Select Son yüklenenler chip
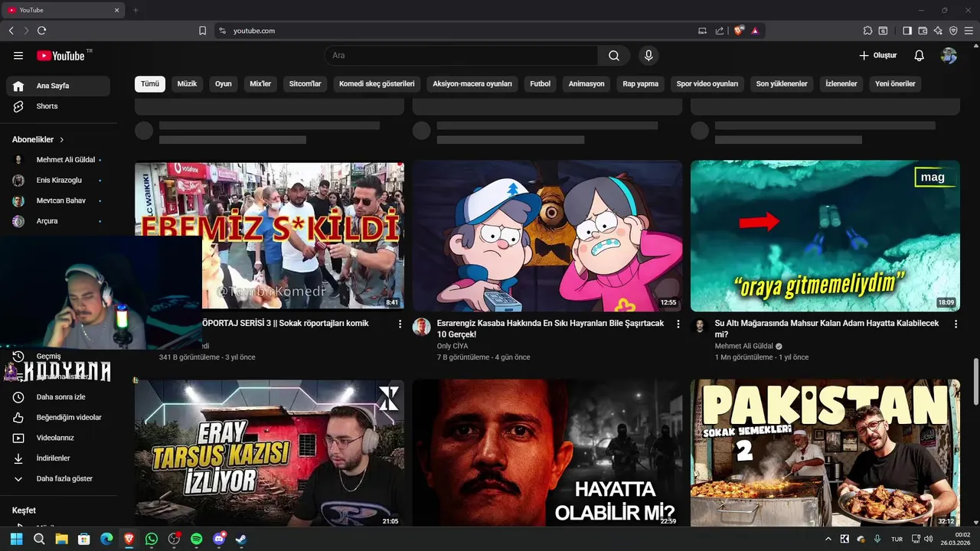 click(x=782, y=84)
